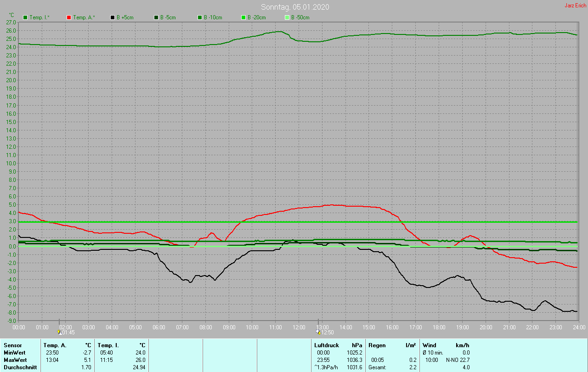The height and width of the screenshot is (372, 588).
Task: Click the moon marker icon at 12:50
Action: [318, 332]
